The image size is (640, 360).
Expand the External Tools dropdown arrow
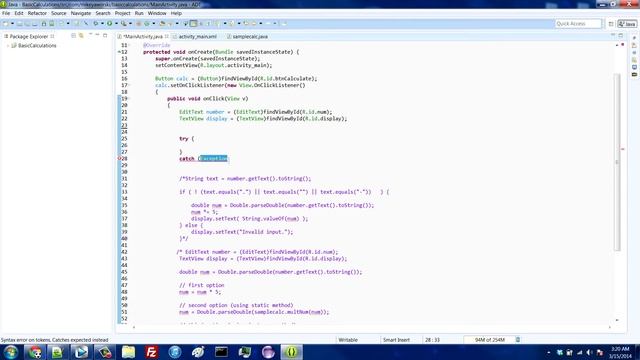[130, 24]
